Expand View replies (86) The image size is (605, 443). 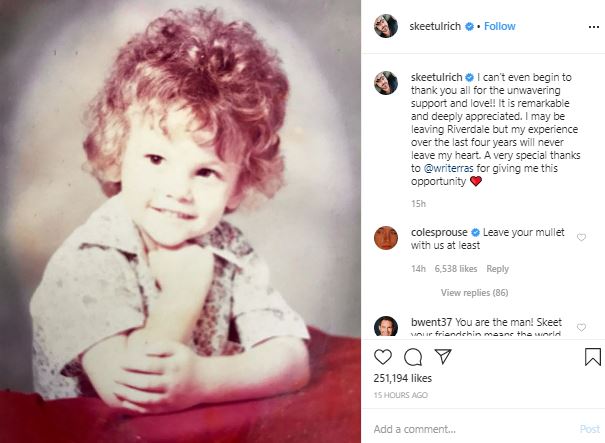475,292
